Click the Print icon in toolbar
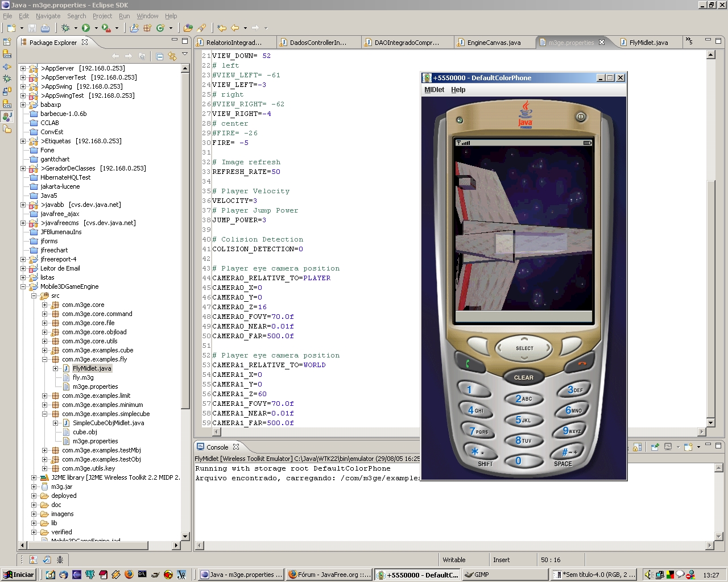The image size is (728, 582). pyautogui.click(x=45, y=28)
